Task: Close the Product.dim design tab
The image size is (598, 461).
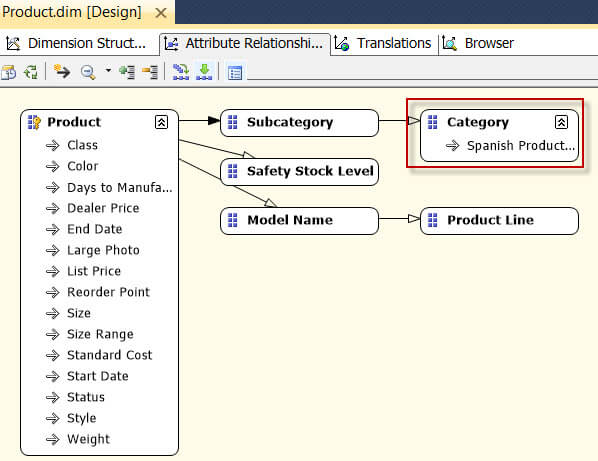Action: [x=161, y=13]
